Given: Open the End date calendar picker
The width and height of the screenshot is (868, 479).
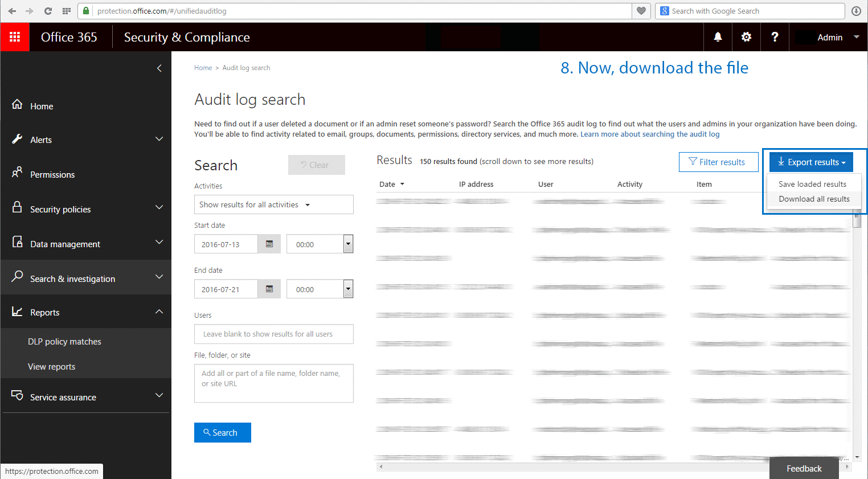Looking at the screenshot, I should pos(269,289).
